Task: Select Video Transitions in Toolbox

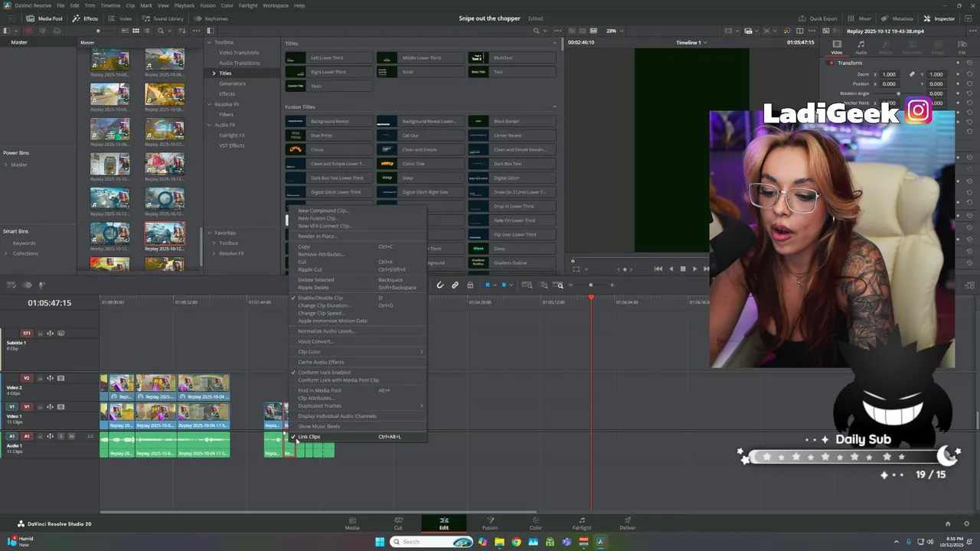Action: [x=239, y=53]
